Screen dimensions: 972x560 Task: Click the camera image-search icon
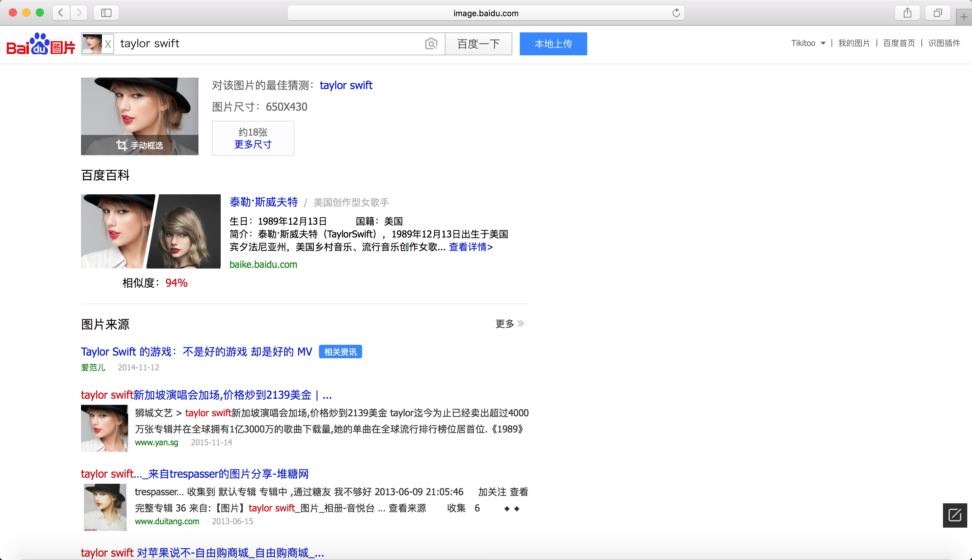[431, 44]
